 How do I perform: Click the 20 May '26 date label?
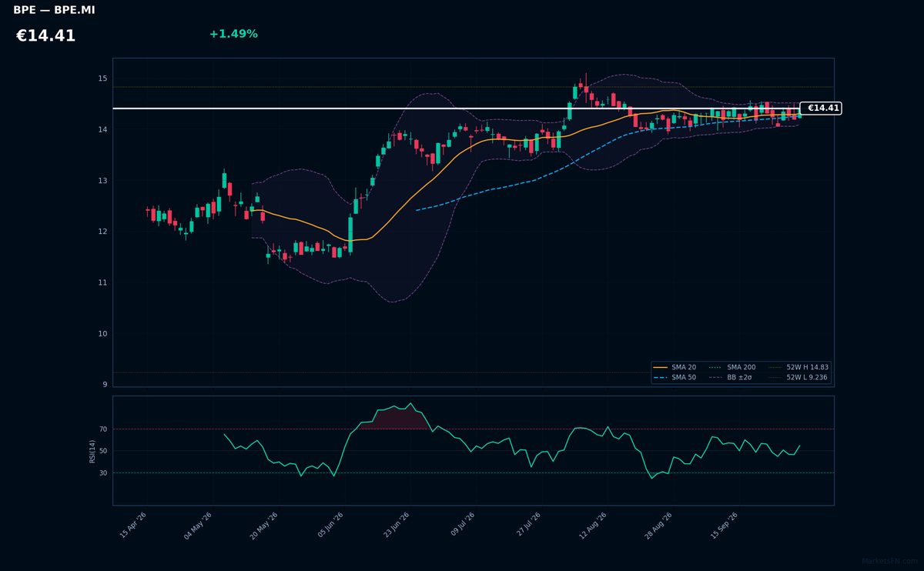pos(263,526)
